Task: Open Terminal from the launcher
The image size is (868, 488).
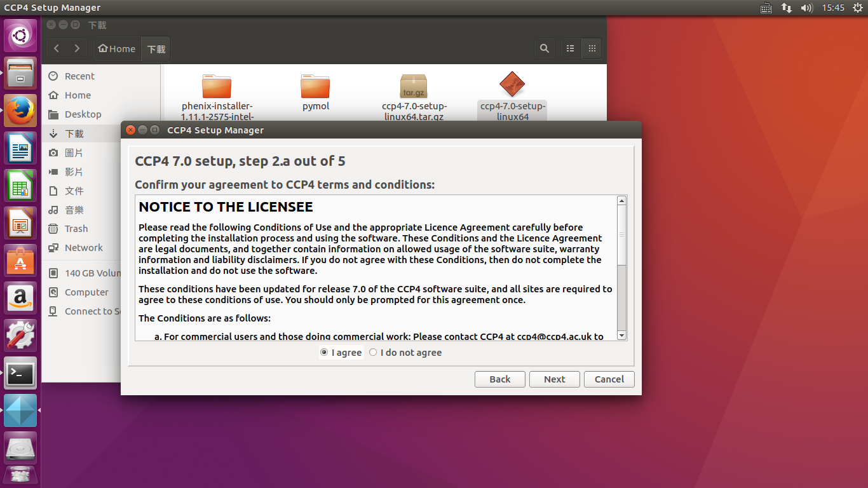Action: (x=20, y=373)
